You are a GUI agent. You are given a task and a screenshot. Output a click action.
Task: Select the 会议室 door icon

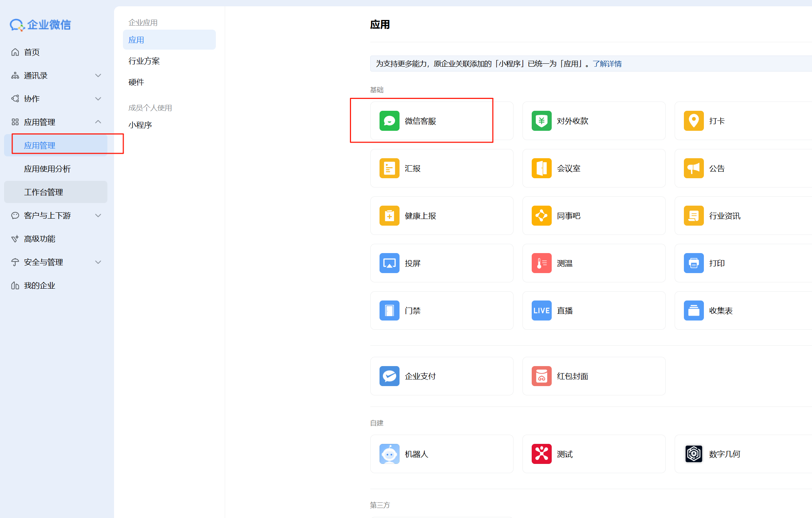(541, 168)
